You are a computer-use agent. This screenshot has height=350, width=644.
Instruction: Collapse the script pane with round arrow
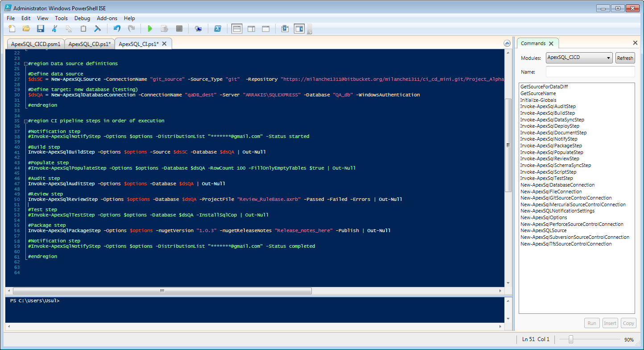click(x=507, y=43)
